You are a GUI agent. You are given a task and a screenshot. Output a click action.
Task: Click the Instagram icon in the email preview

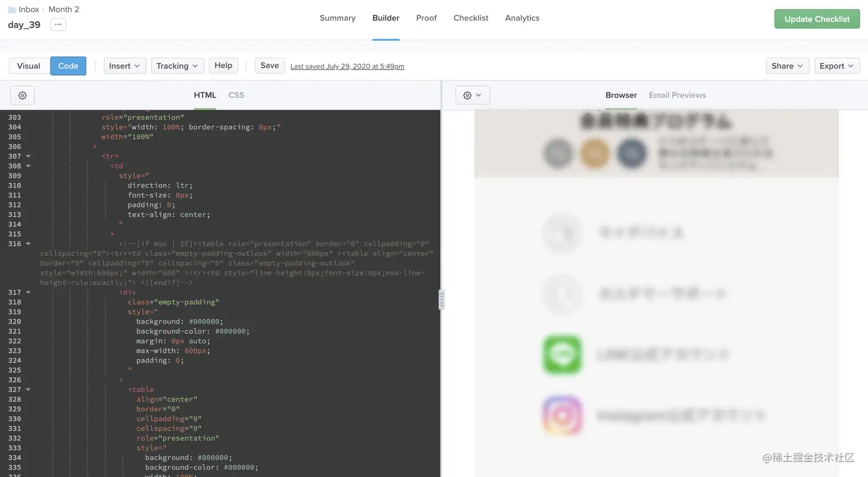561,415
